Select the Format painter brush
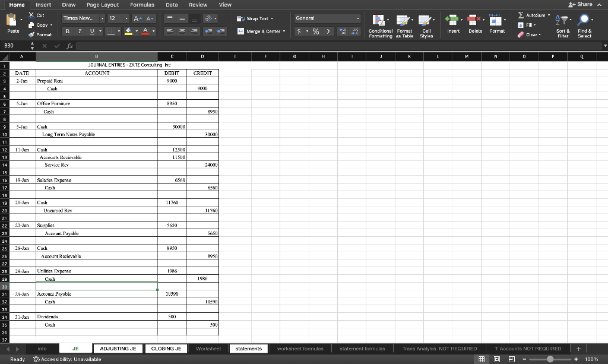The width and height of the screenshot is (608, 364). pyautogui.click(x=31, y=34)
